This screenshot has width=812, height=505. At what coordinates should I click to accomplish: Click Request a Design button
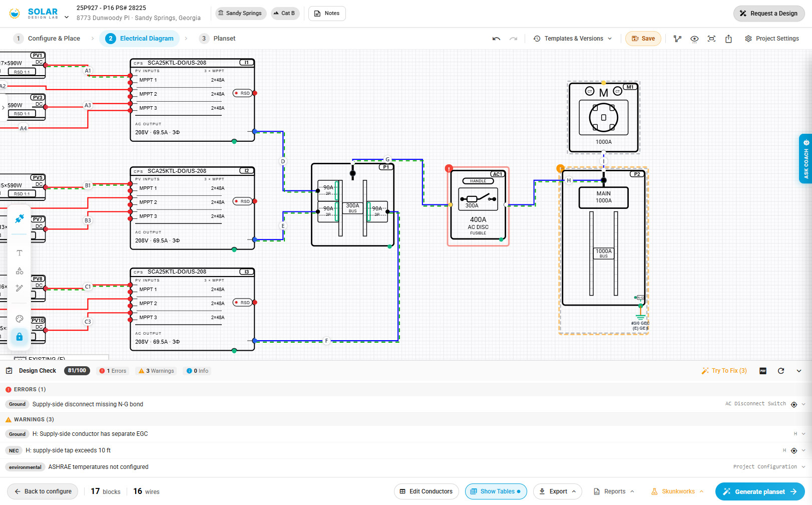pos(768,14)
